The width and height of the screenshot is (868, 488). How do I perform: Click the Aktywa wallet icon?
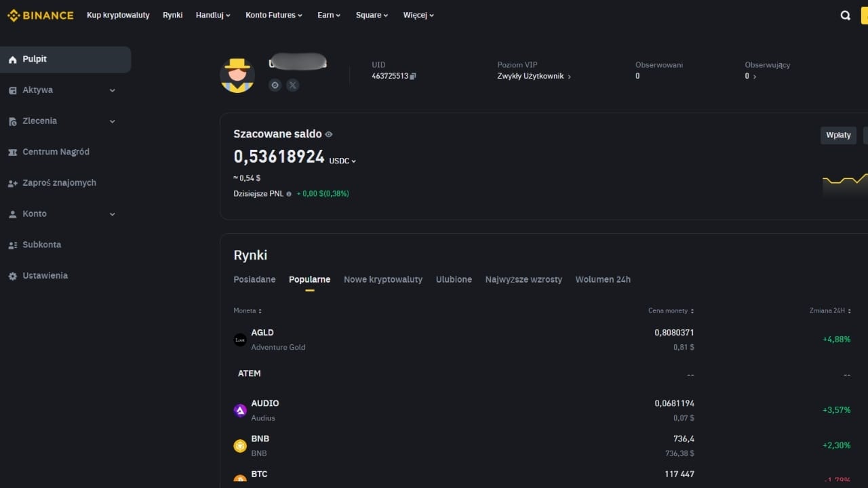[x=12, y=90]
